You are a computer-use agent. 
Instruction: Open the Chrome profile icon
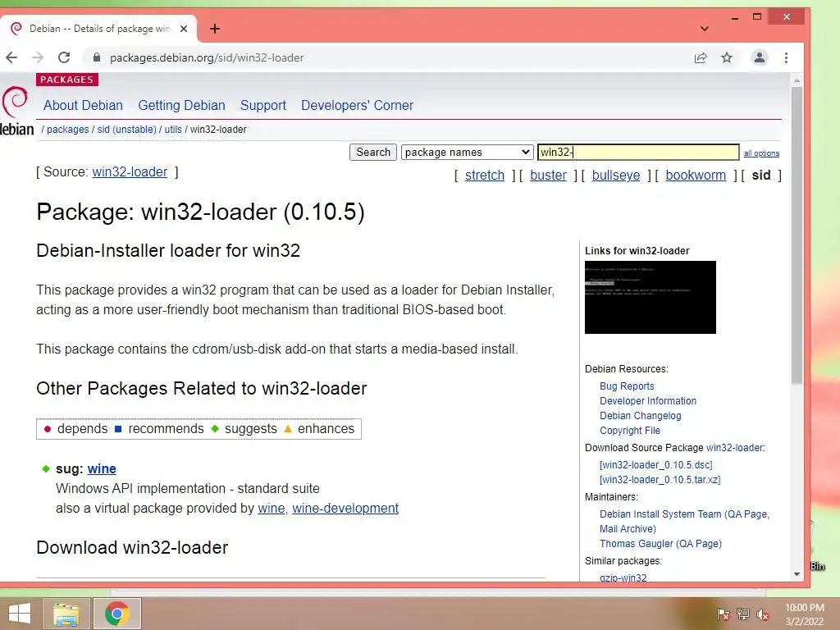pos(759,57)
